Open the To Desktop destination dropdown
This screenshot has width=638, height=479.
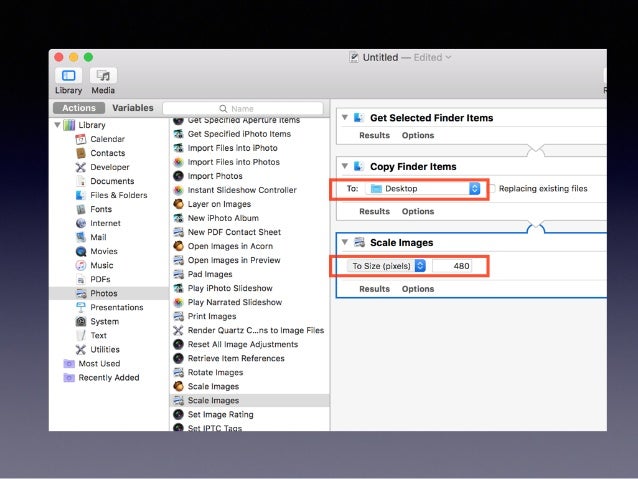point(424,188)
